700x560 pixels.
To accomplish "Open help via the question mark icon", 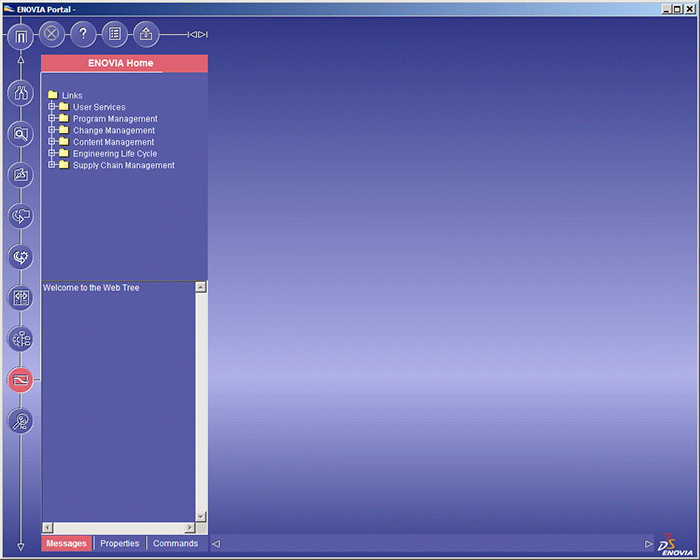I will 83,34.
